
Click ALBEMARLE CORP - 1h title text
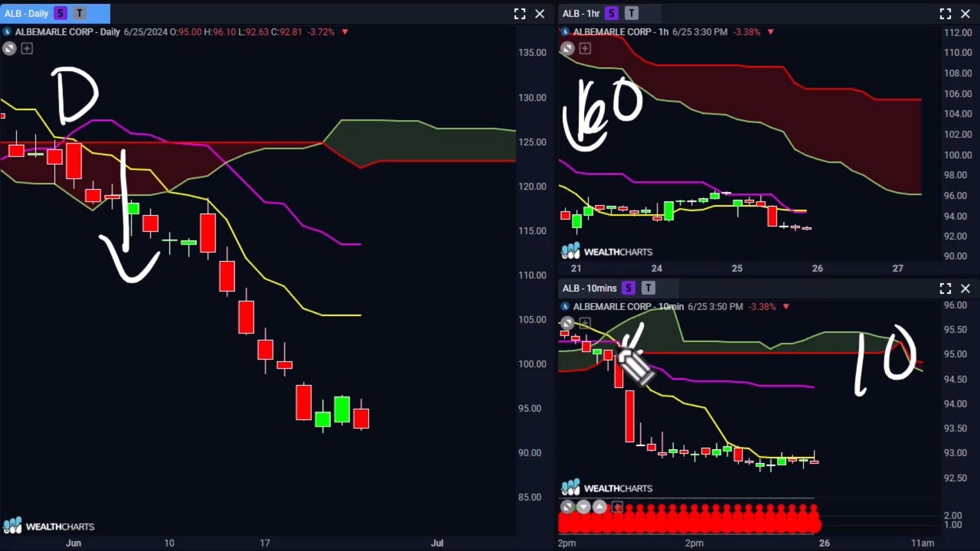pos(621,32)
